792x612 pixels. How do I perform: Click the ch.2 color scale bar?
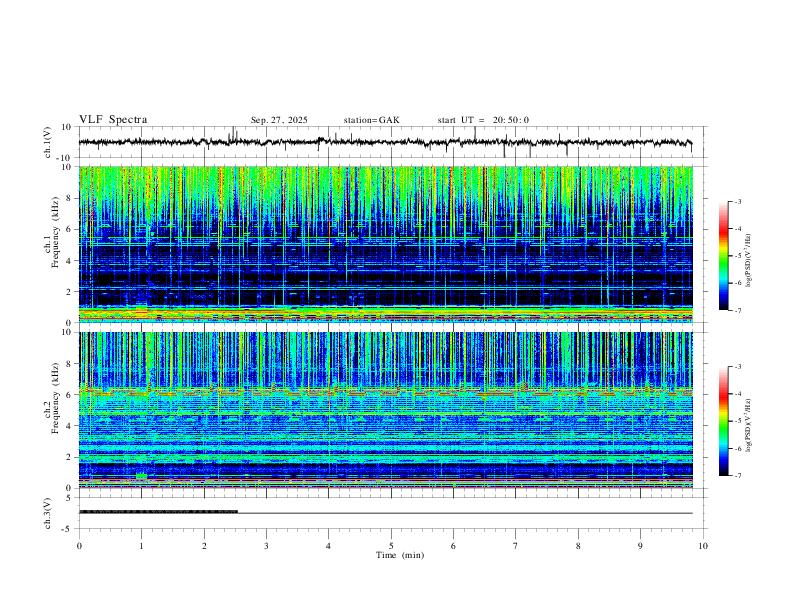(x=723, y=421)
